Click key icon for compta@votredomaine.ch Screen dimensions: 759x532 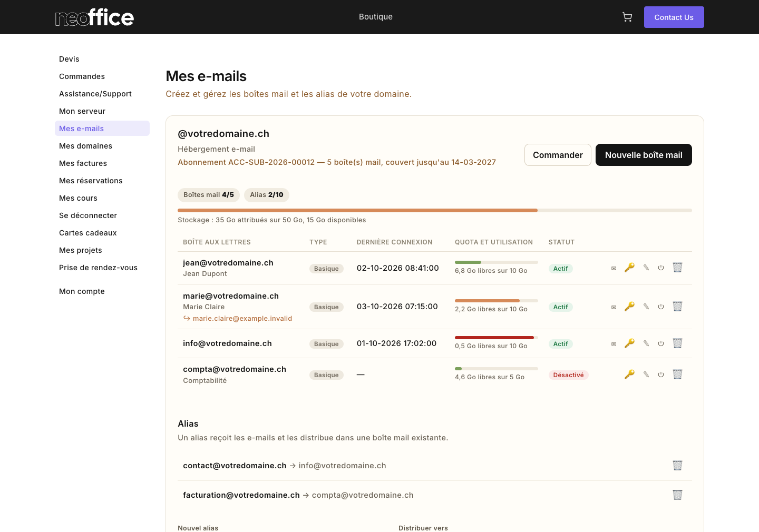[x=629, y=375]
